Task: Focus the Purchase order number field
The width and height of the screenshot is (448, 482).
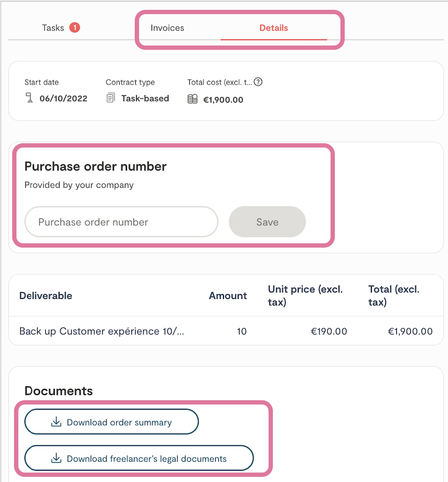Action: point(121,222)
